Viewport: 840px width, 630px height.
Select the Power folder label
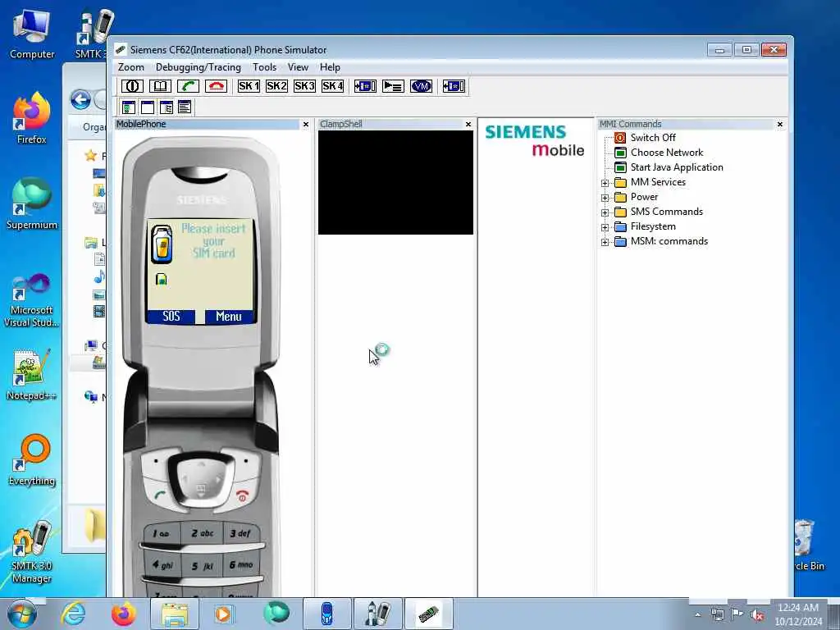pos(644,197)
